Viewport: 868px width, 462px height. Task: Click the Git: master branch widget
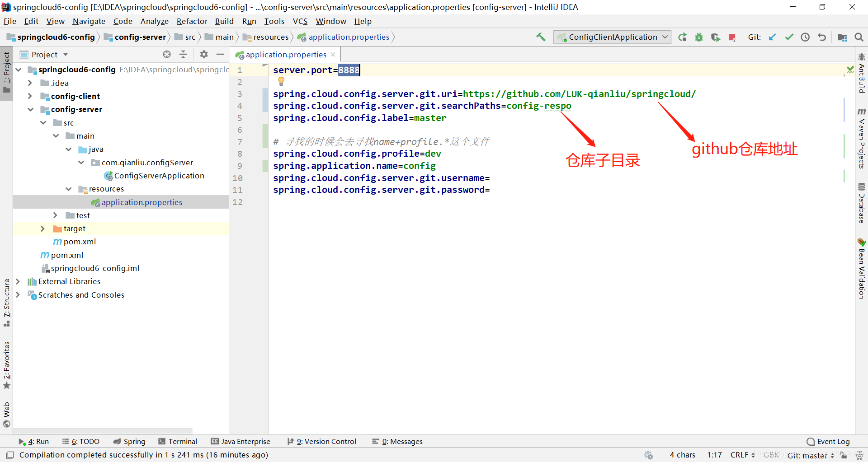coord(811,455)
